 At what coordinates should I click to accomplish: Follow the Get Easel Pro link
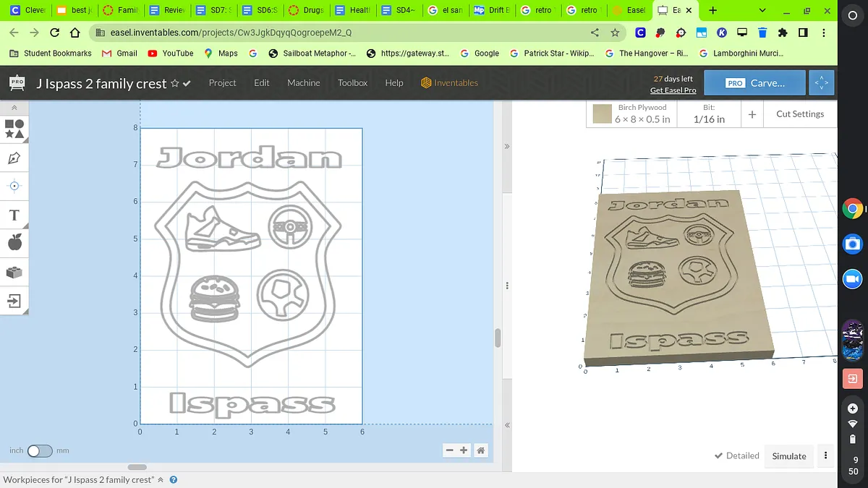pos(673,90)
